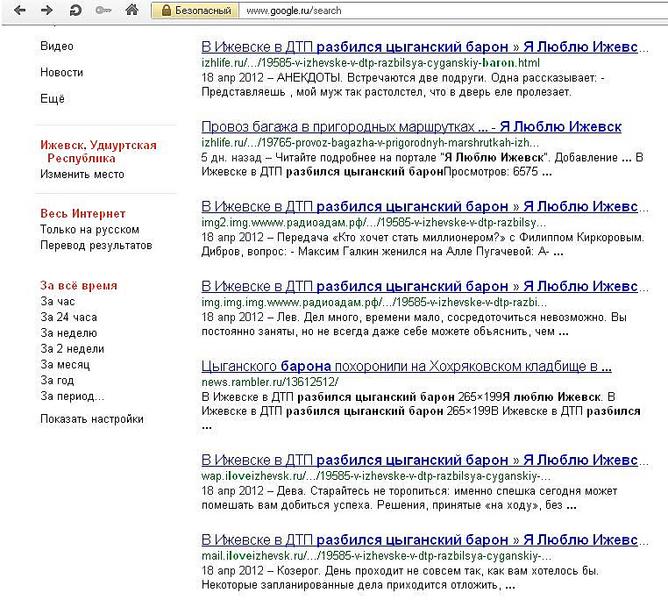
Task: Focus the www.google.ru/search address field
Action: coord(452,11)
